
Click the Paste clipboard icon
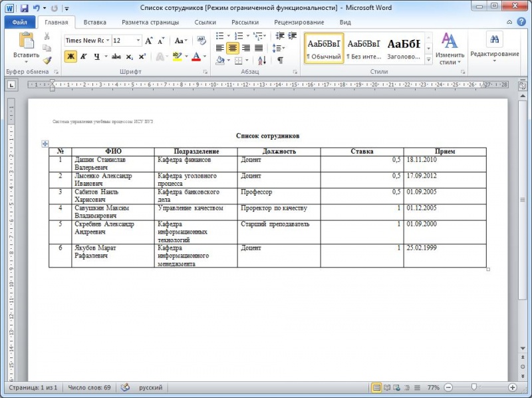[x=26, y=41]
